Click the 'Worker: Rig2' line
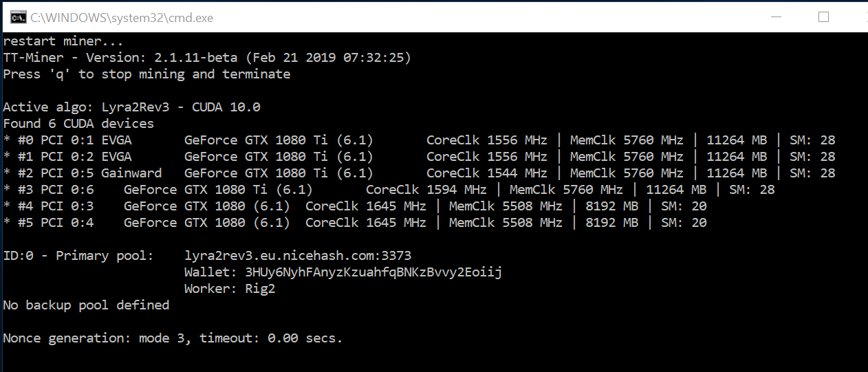Screen dimensions: 868x372 [x=230, y=289]
